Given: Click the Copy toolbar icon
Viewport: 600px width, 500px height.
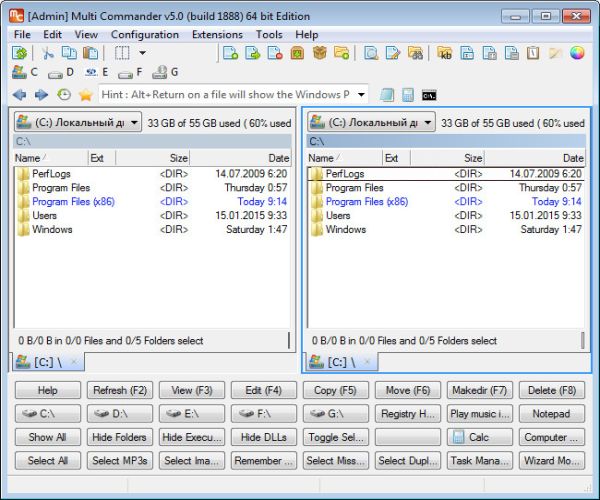Looking at the screenshot, I should click(x=69, y=53).
